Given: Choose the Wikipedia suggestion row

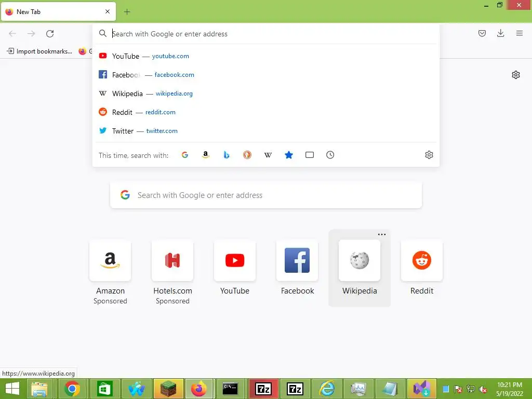Looking at the screenshot, I should 266,94.
